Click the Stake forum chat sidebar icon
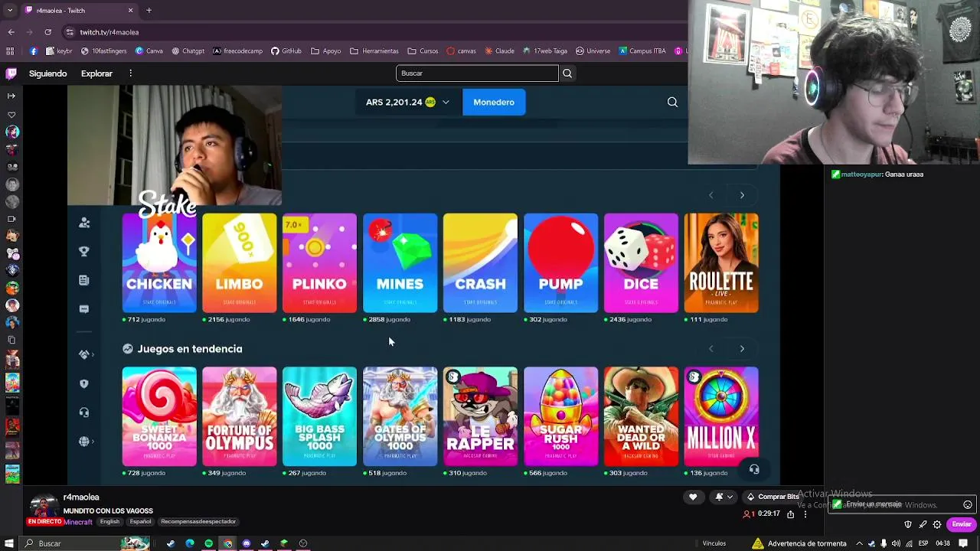 84,309
